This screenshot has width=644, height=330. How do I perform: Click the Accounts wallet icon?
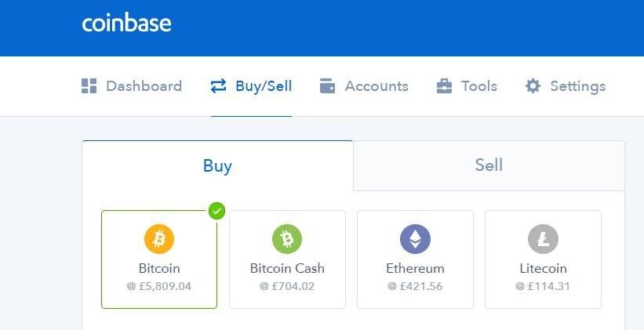click(327, 86)
